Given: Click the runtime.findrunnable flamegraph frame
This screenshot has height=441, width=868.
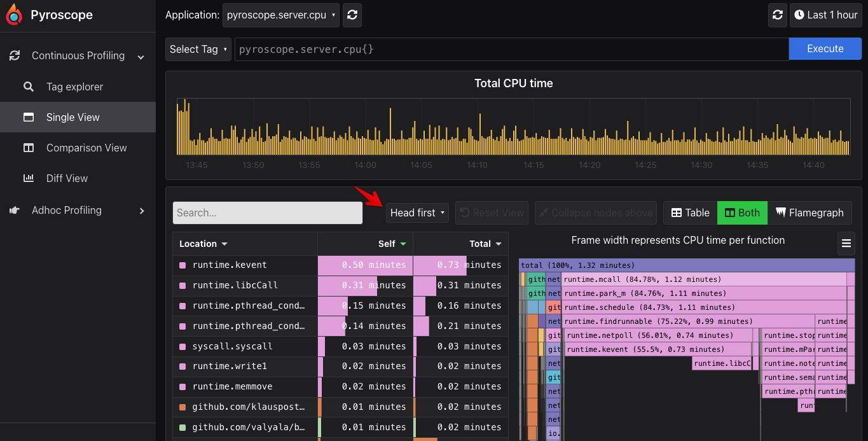Looking at the screenshot, I should [689, 321].
